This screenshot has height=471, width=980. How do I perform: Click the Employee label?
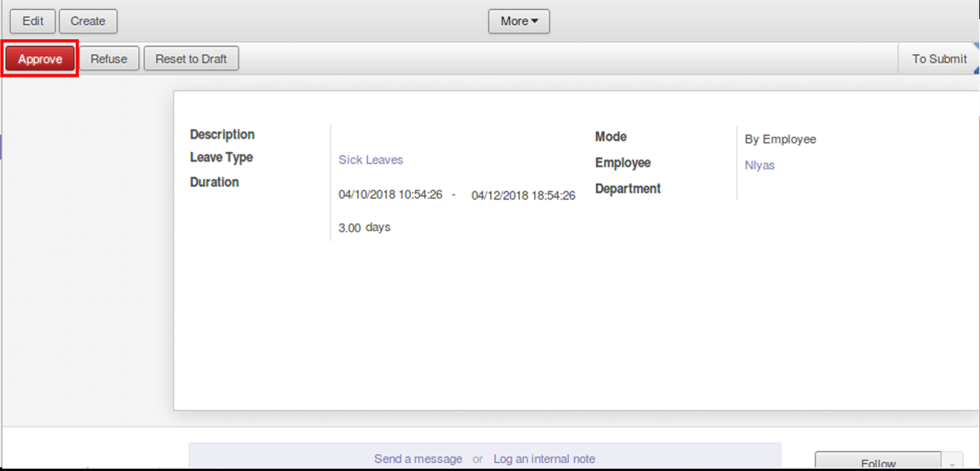pos(623,163)
